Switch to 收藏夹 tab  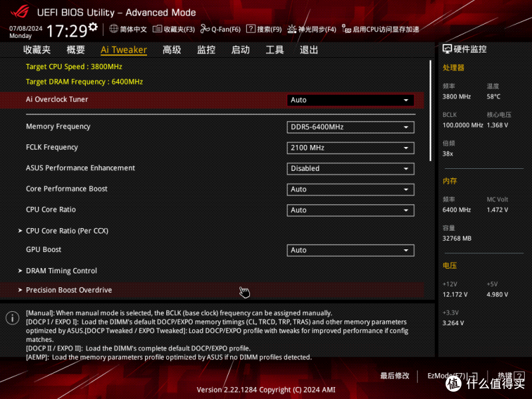pyautogui.click(x=37, y=50)
